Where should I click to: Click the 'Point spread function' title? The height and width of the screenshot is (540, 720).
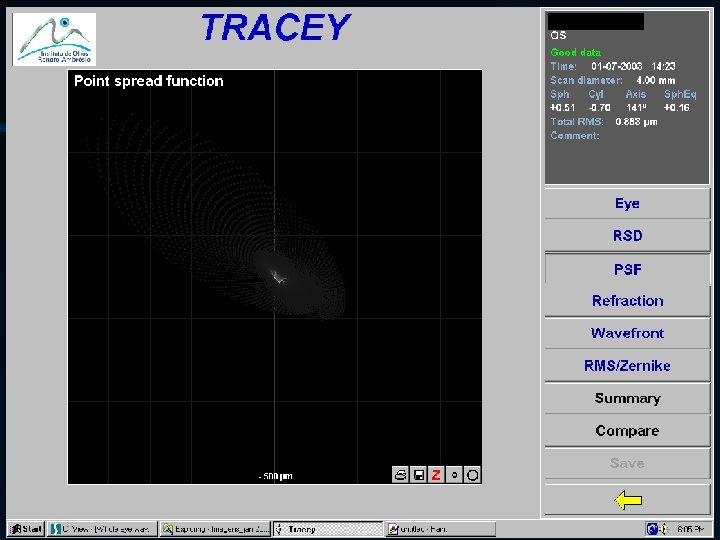point(149,81)
